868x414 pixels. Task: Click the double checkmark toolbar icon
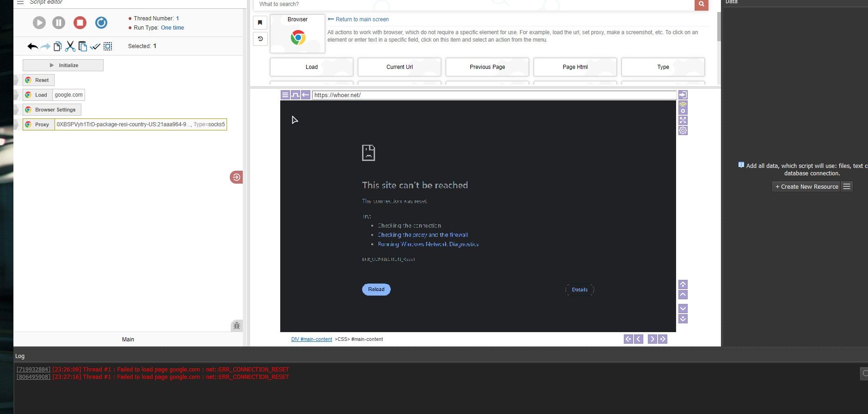95,46
